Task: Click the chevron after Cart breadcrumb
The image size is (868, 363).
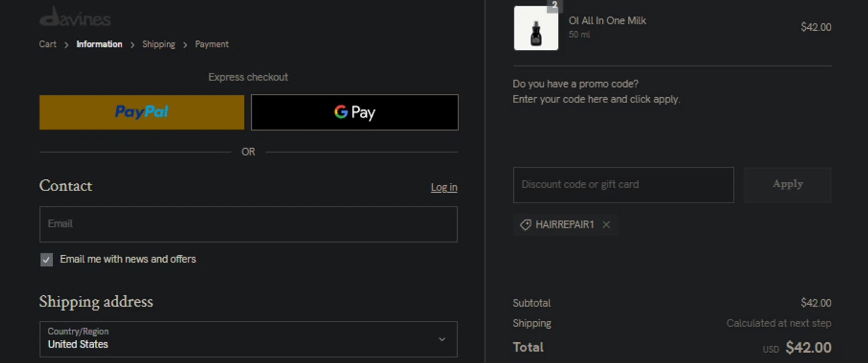Action: coord(67,45)
